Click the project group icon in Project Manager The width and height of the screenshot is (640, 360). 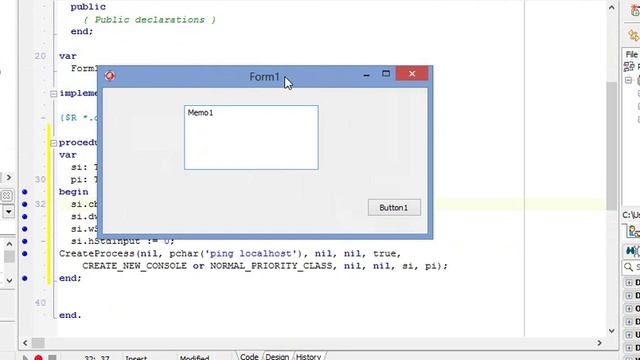click(629, 66)
